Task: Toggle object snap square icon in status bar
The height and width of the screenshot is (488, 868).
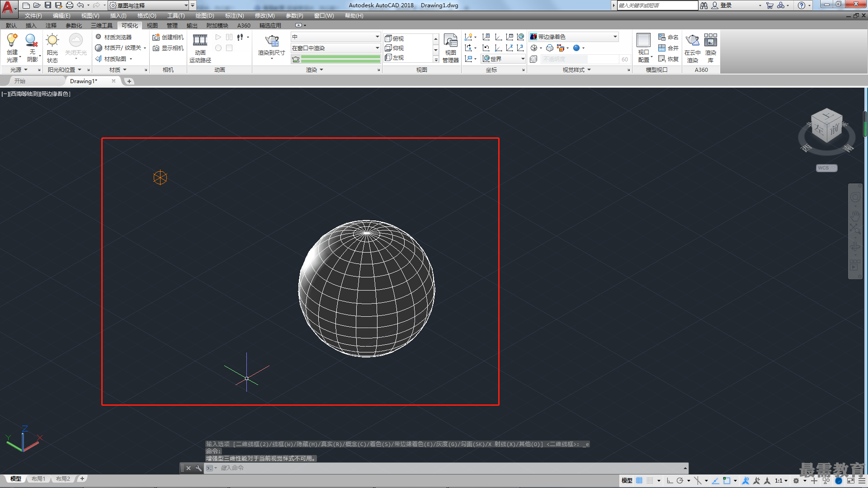Action: pos(726,481)
